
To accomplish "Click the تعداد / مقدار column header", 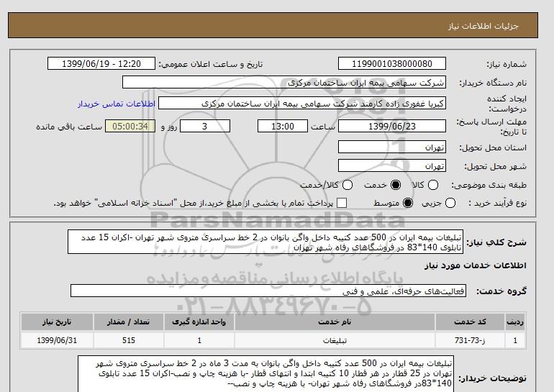I will [x=129, y=322].
